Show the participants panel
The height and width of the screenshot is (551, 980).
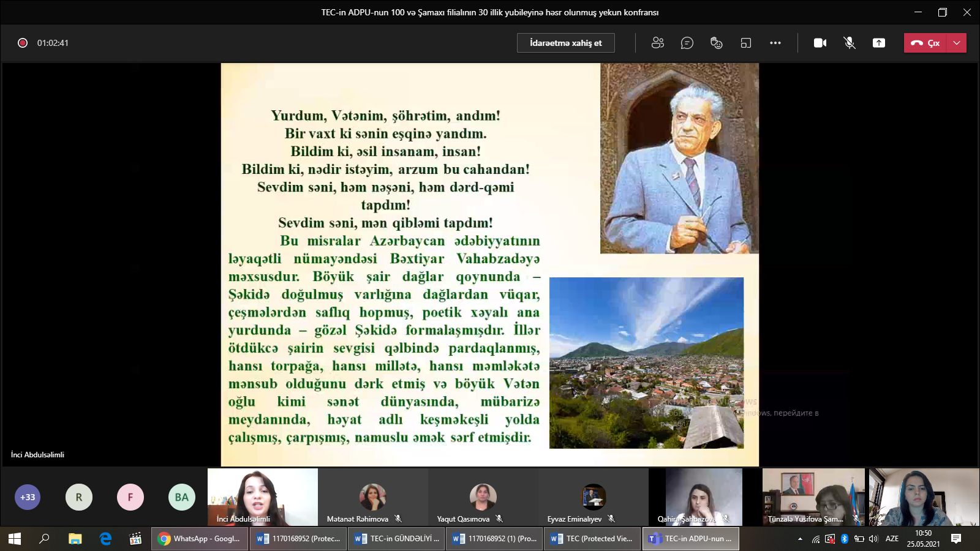(x=658, y=43)
